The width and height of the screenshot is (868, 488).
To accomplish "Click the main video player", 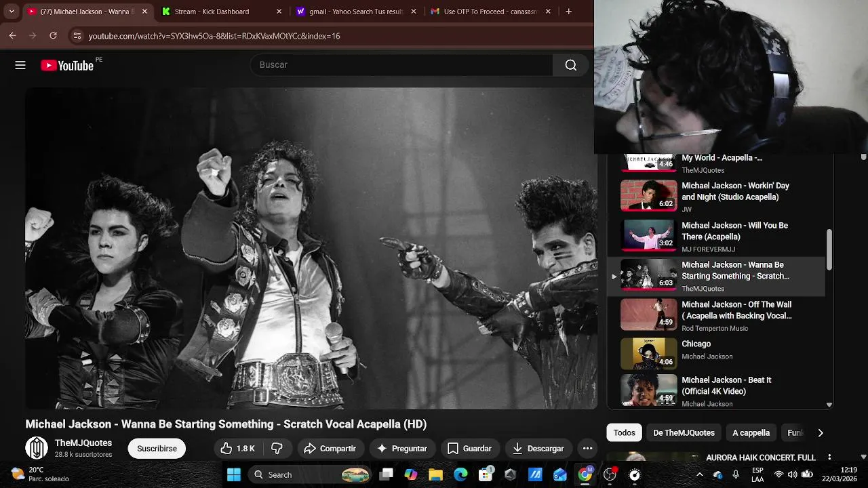I will 311,248.
